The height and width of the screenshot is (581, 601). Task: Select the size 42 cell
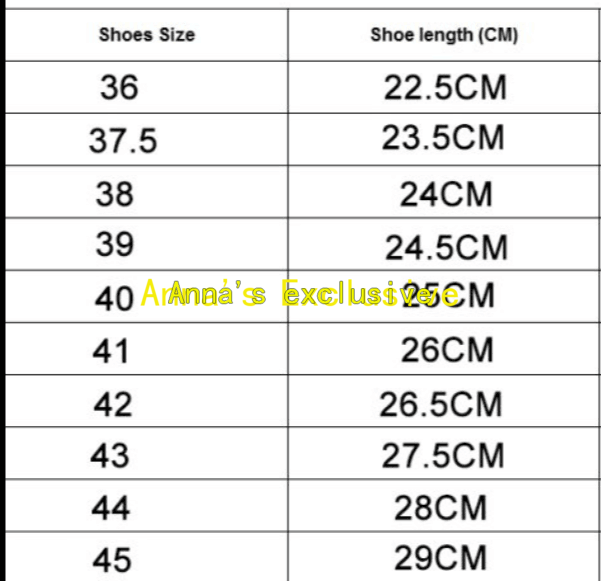[112, 404]
